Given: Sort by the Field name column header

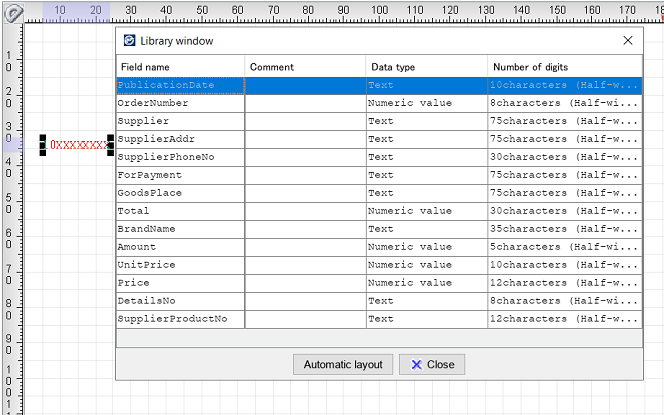Looking at the screenshot, I should (180, 67).
